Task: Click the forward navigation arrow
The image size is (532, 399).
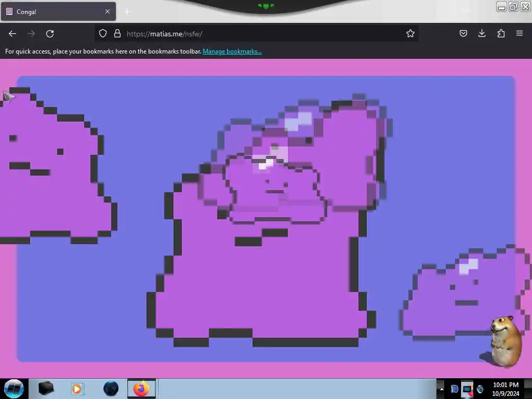Action: pyautogui.click(x=31, y=34)
